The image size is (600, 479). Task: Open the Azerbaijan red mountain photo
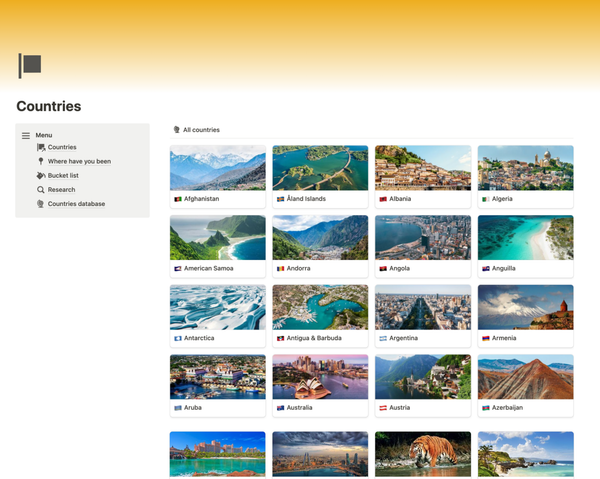click(x=525, y=376)
